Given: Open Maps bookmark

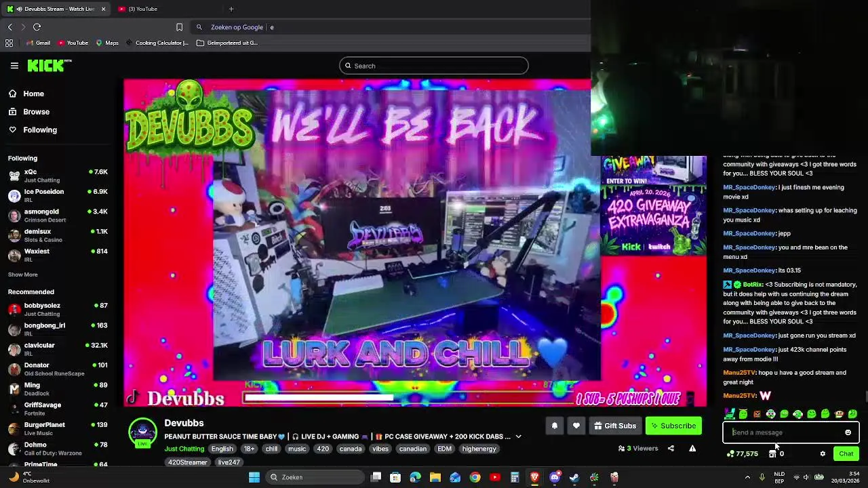Looking at the screenshot, I should (x=107, y=43).
